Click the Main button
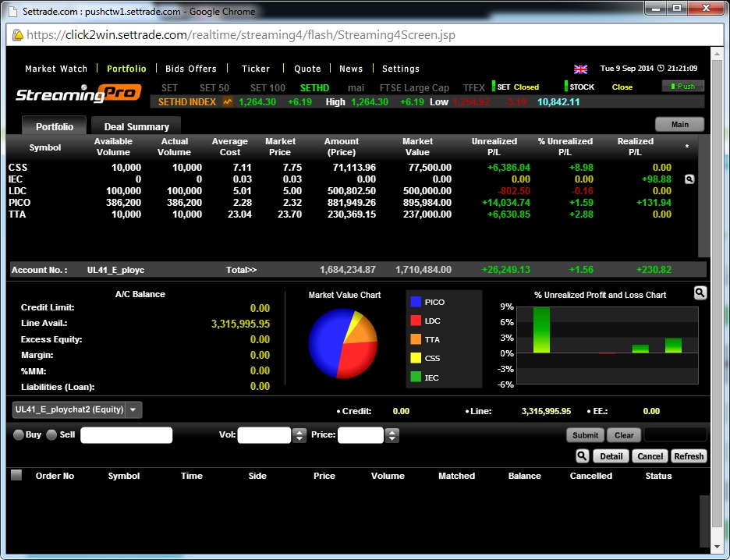This screenshot has width=730, height=560. (680, 124)
